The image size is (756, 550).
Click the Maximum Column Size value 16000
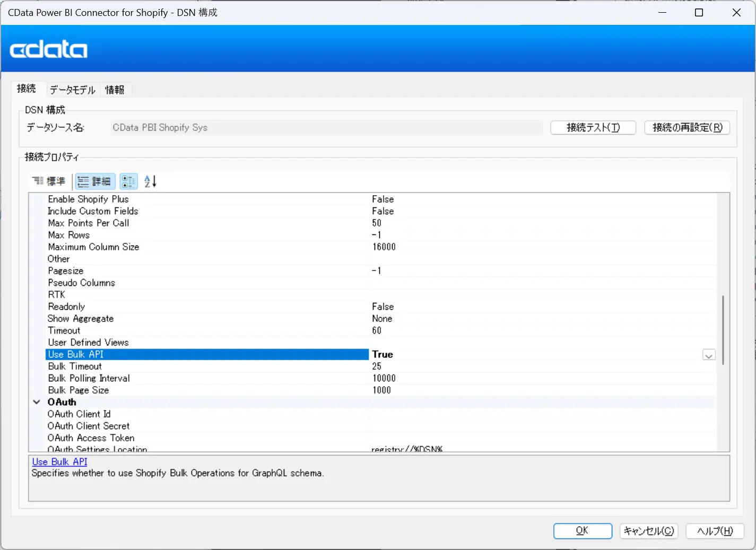pos(384,247)
